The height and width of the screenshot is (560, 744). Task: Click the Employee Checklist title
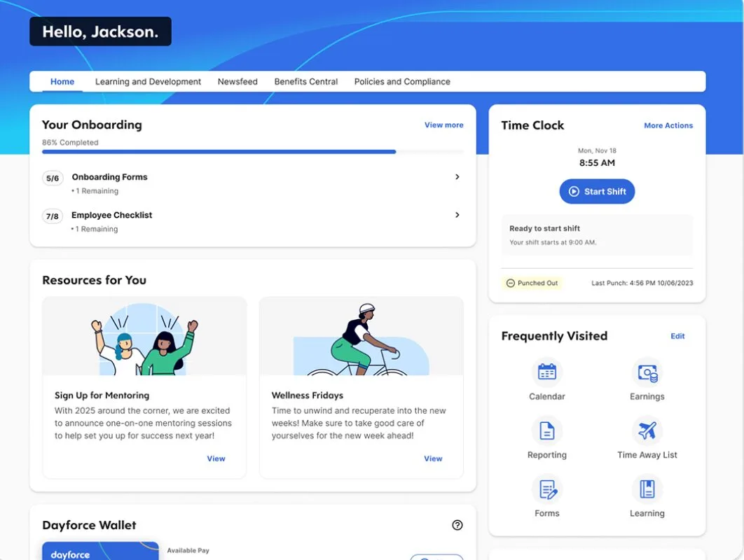112,215
